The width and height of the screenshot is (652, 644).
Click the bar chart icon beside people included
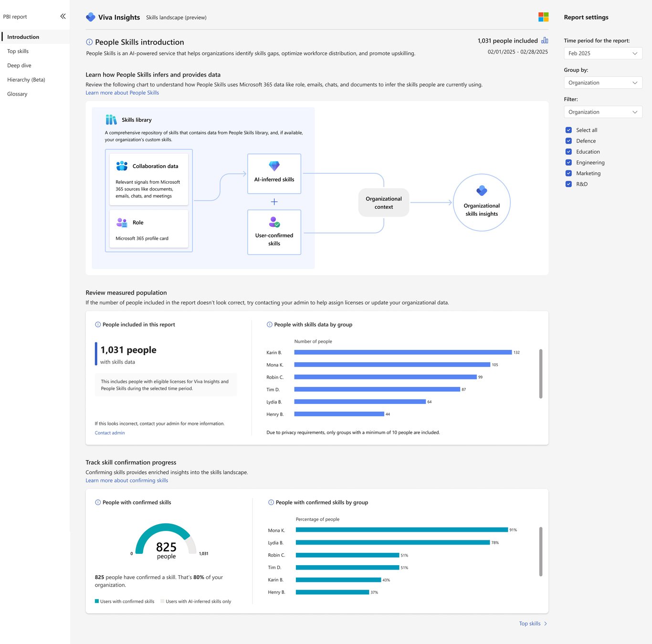pos(545,41)
